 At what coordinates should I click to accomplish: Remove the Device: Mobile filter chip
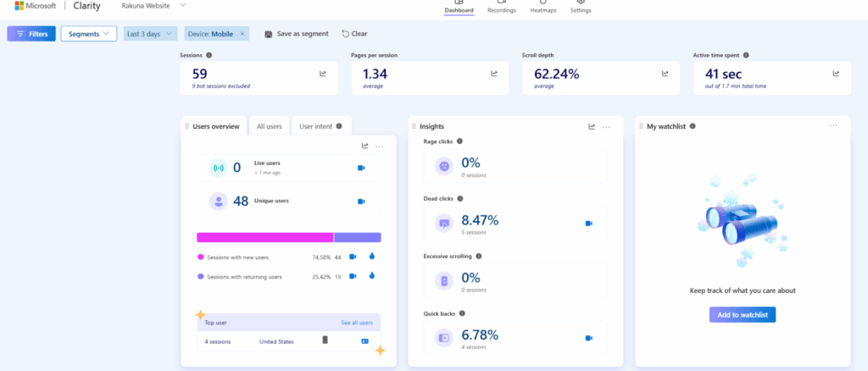click(242, 34)
